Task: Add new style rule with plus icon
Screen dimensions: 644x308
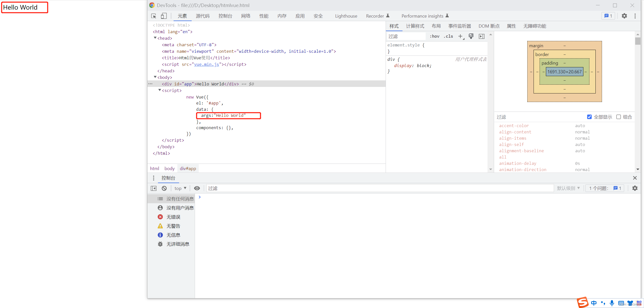Action: point(460,36)
